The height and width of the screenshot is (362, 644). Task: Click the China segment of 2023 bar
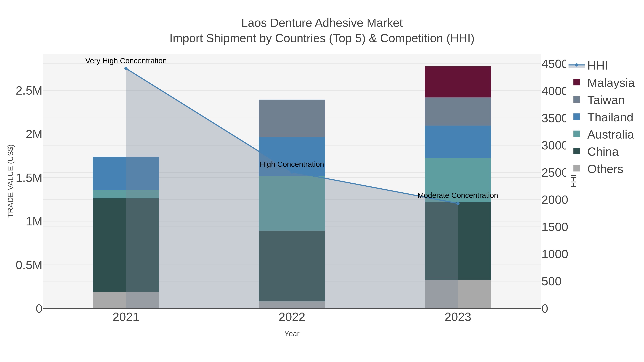point(458,241)
